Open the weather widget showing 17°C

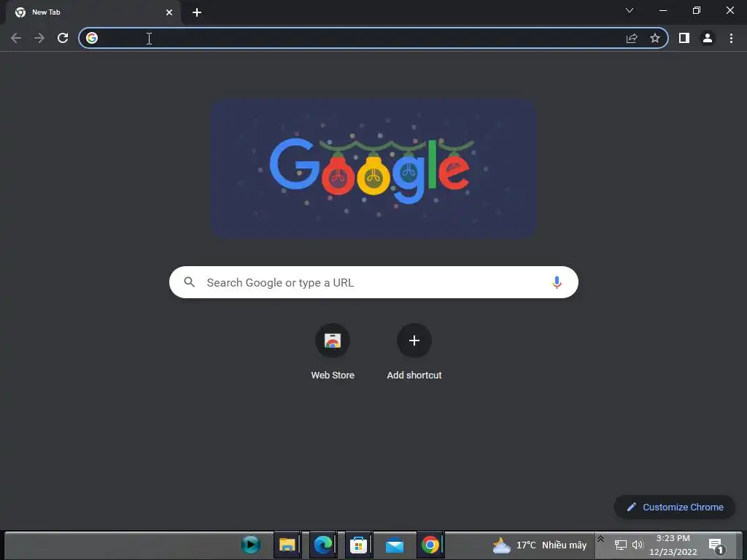539,545
